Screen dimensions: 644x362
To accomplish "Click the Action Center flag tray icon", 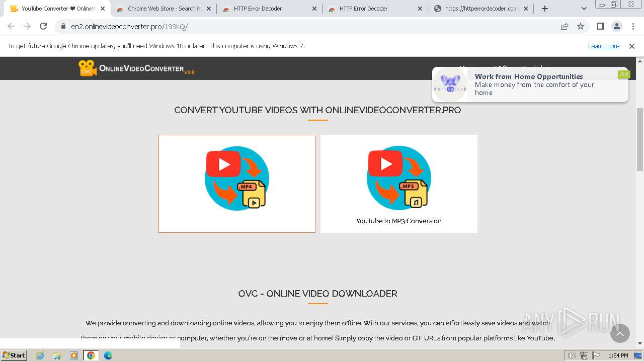I will pos(595,355).
